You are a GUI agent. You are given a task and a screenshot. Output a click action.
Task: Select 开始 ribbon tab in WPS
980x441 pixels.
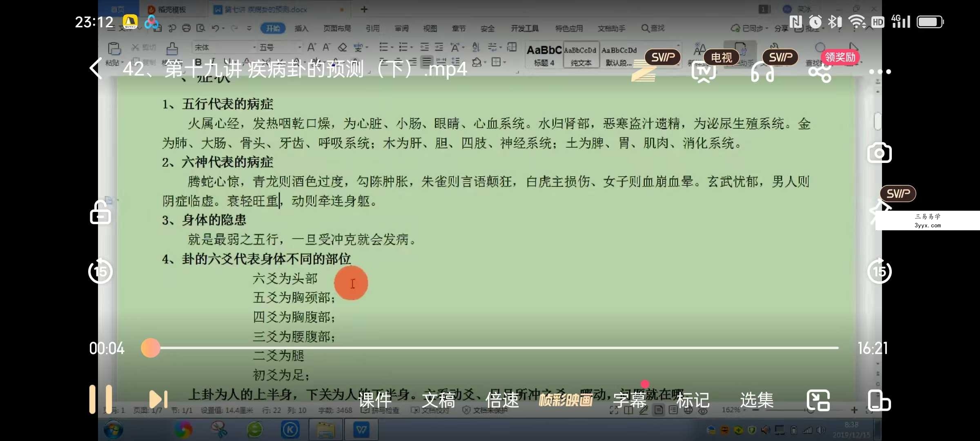(273, 28)
